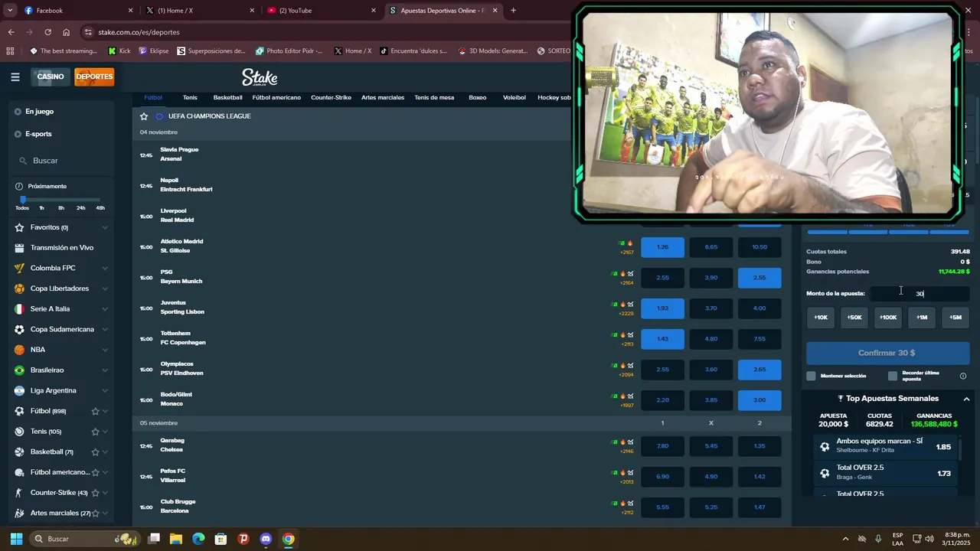Switch to the Counter-Strike sport tab
The width and height of the screenshot is (980, 551).
point(331,97)
